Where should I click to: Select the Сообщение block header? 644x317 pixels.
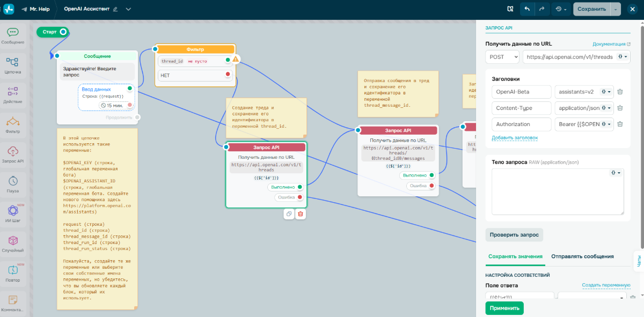point(98,56)
